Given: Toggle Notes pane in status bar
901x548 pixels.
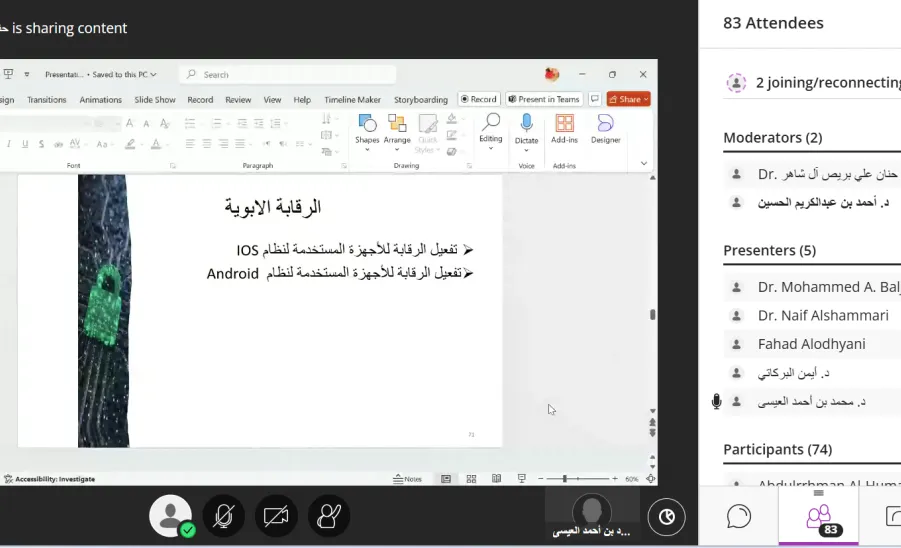Looking at the screenshot, I should (x=407, y=478).
